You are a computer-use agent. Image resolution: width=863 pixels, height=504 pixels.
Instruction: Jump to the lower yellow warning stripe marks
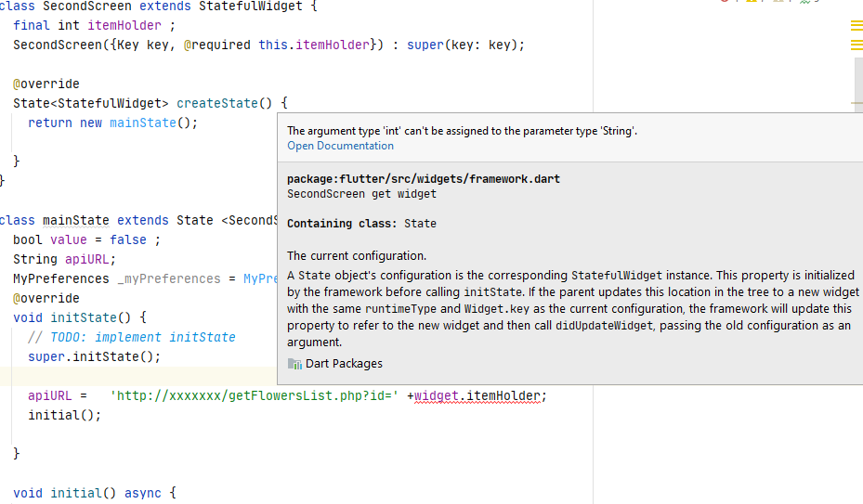[856, 45]
